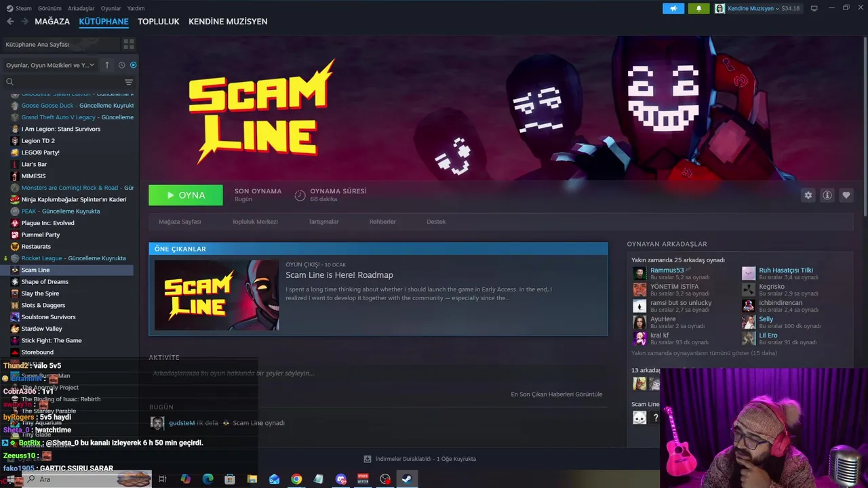The height and width of the screenshot is (488, 868).
Task: Select Stardew Valley in the library
Action: [41, 329]
